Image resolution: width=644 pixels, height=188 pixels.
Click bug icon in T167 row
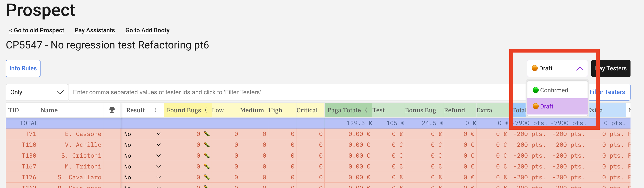[207, 166]
